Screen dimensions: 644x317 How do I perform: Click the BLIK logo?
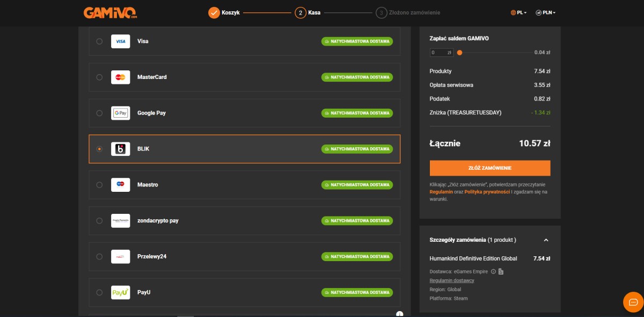(120, 149)
